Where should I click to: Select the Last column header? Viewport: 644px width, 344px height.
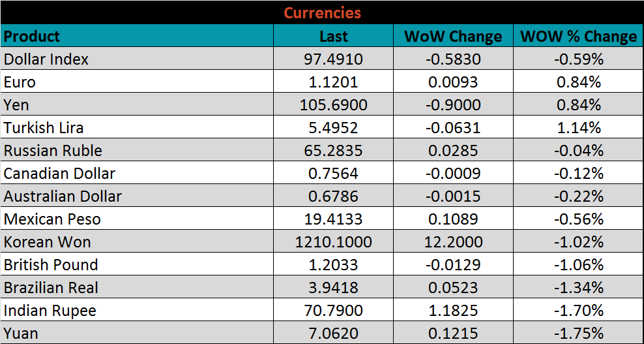point(333,37)
